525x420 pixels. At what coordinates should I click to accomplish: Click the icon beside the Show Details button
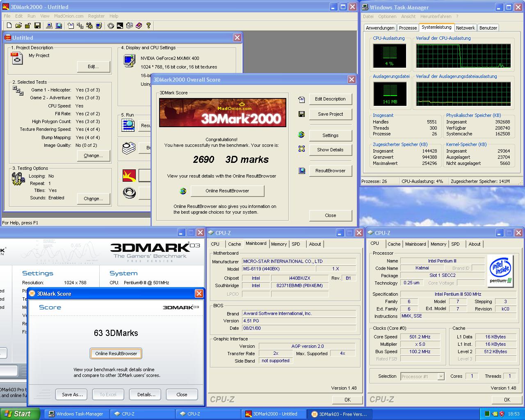pyautogui.click(x=301, y=149)
